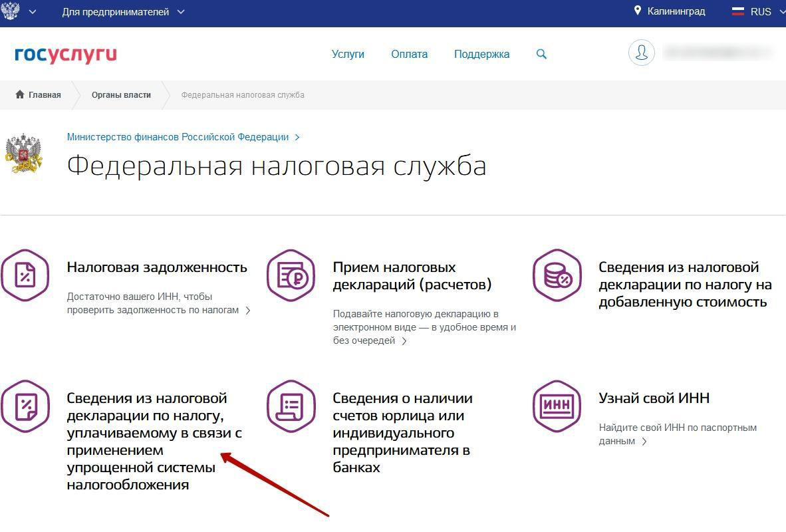
Task: Open the RUS language dropdown
Action: pyautogui.click(x=759, y=11)
